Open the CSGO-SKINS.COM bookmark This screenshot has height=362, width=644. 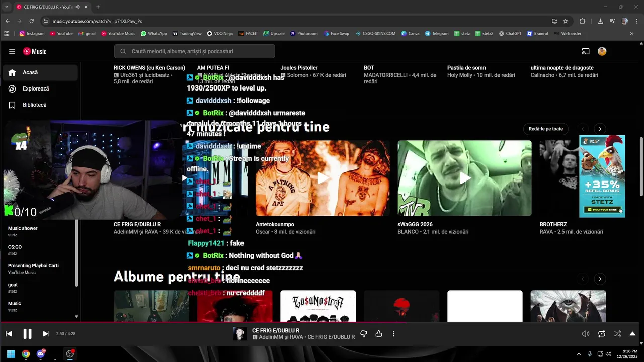(375, 34)
